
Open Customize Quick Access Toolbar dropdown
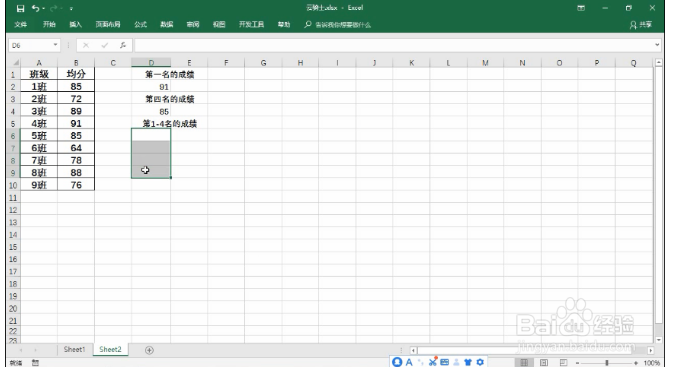71,9
